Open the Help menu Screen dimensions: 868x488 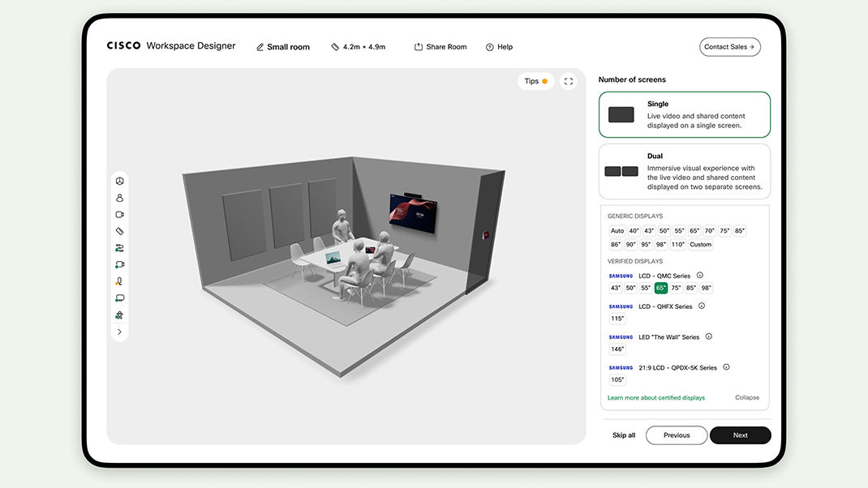point(499,47)
